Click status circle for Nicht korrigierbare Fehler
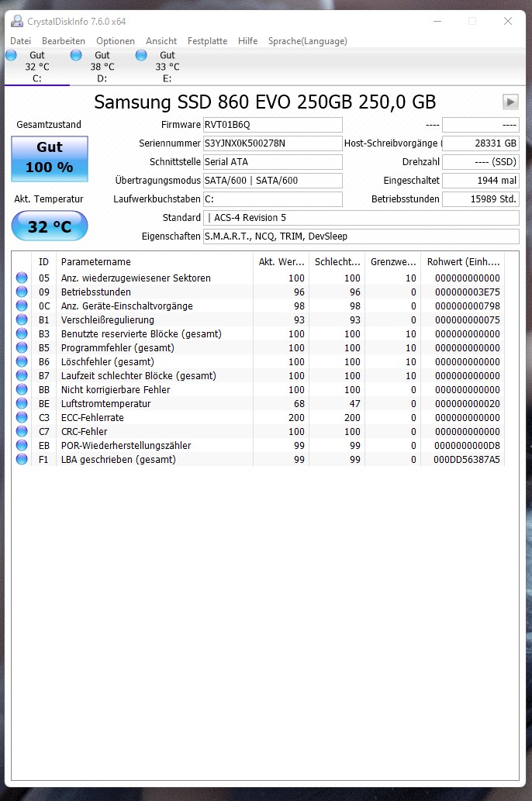The height and width of the screenshot is (801, 532). pyautogui.click(x=22, y=389)
